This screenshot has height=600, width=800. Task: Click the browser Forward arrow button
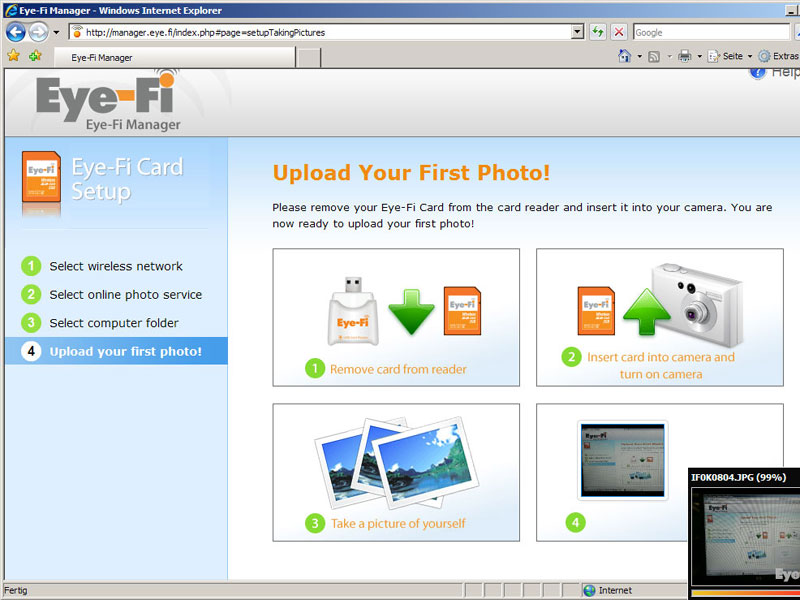tap(38, 32)
